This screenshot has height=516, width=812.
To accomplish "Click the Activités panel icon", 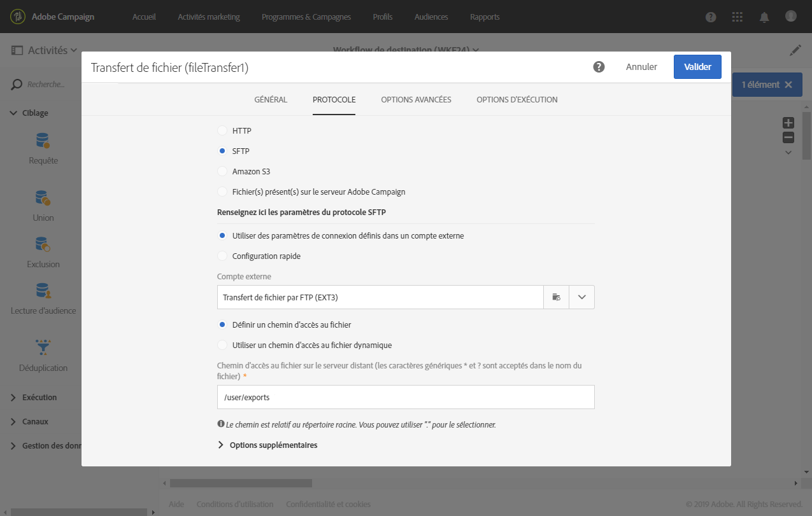I will (x=17, y=50).
